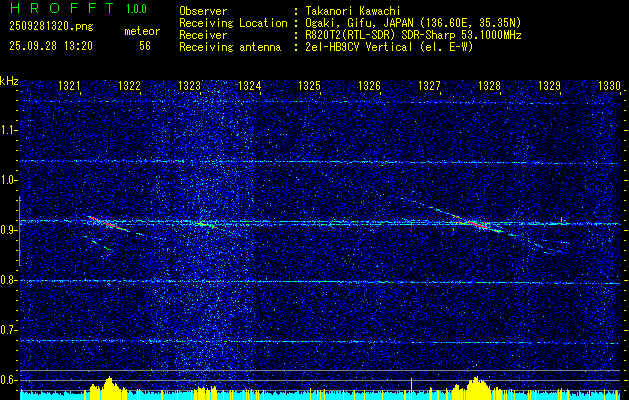Screen dimensions: 629x400
Task: Select the 0.7 kHz axis label
Action: coord(8,330)
